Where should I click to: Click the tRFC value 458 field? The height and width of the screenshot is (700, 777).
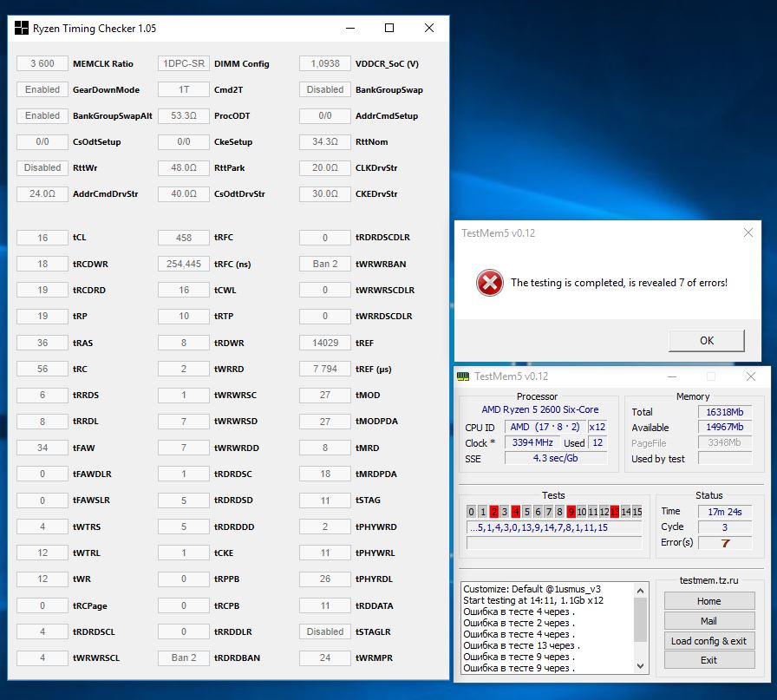183,238
